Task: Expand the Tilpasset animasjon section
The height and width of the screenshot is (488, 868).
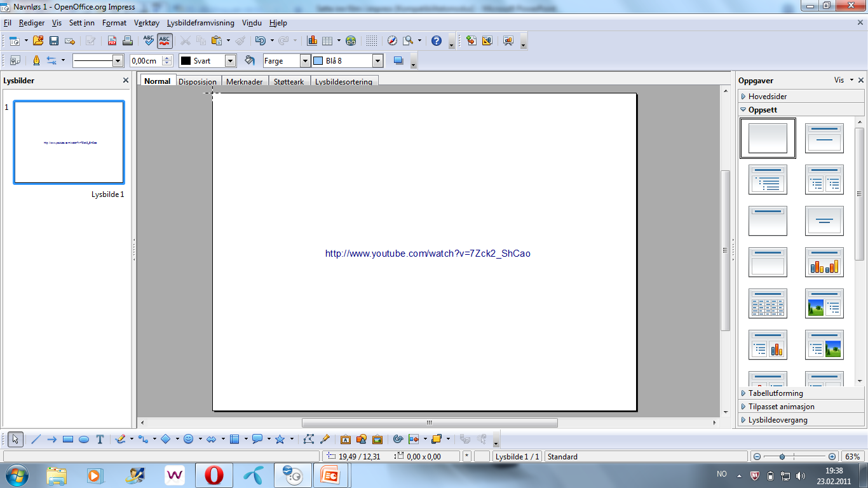Action: 801,407
